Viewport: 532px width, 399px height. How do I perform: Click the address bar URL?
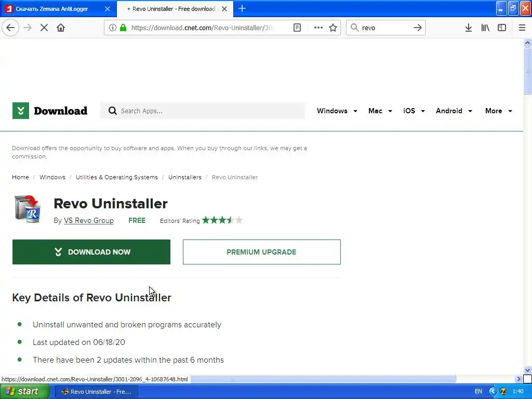pyautogui.click(x=202, y=28)
